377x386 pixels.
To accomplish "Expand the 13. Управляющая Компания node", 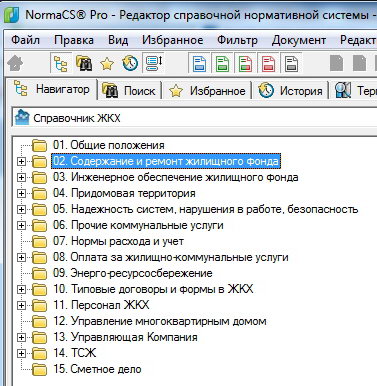I will point(21,338).
